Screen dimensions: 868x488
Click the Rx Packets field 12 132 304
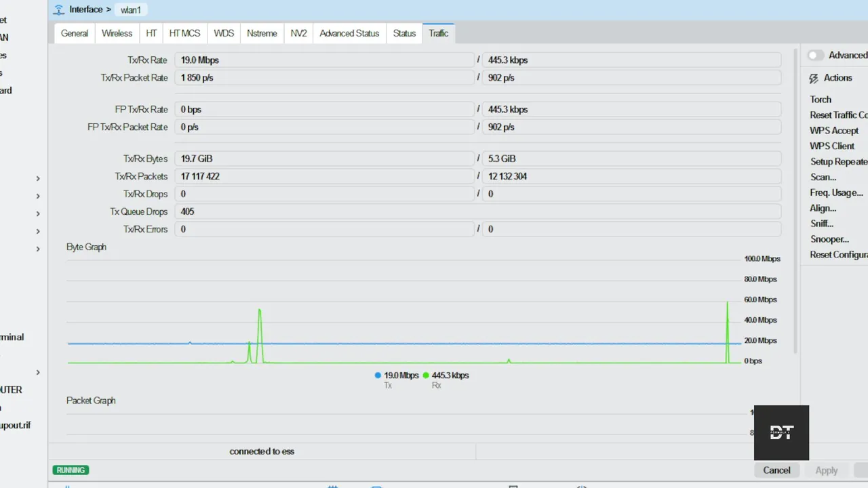coord(631,176)
